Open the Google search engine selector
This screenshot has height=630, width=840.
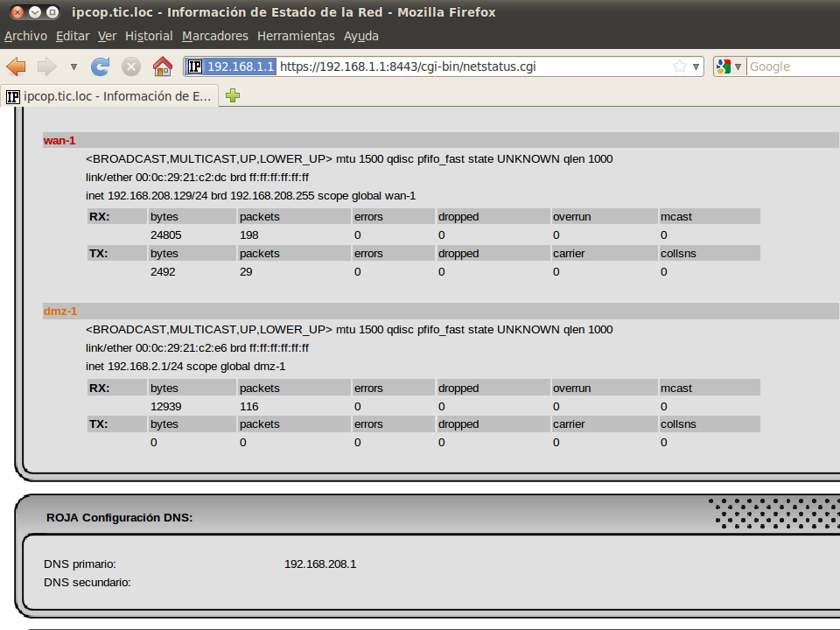click(x=729, y=66)
